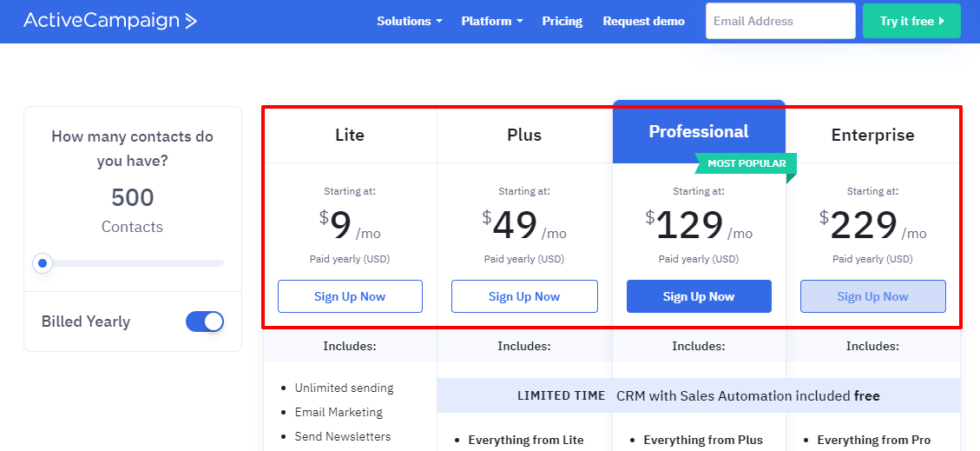This screenshot has width=980, height=451.
Task: Click the limited time CRM offer banner
Action: tap(699, 395)
